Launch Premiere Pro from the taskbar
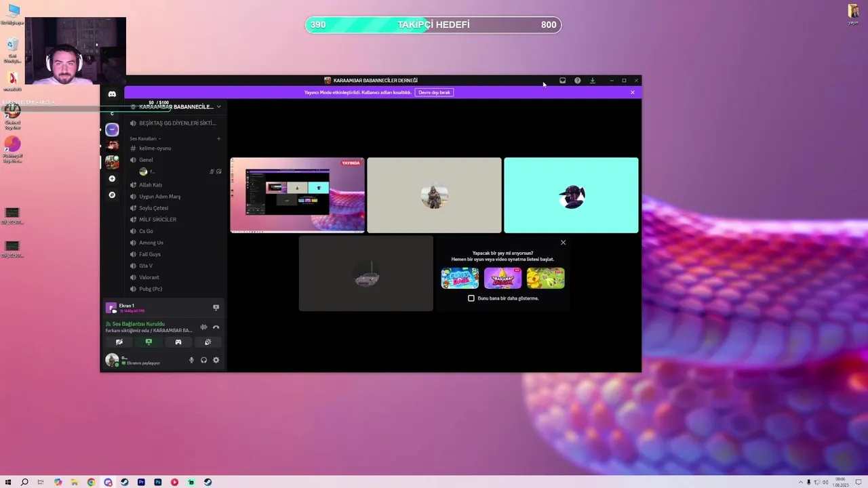The height and width of the screenshot is (488, 868). click(x=141, y=483)
